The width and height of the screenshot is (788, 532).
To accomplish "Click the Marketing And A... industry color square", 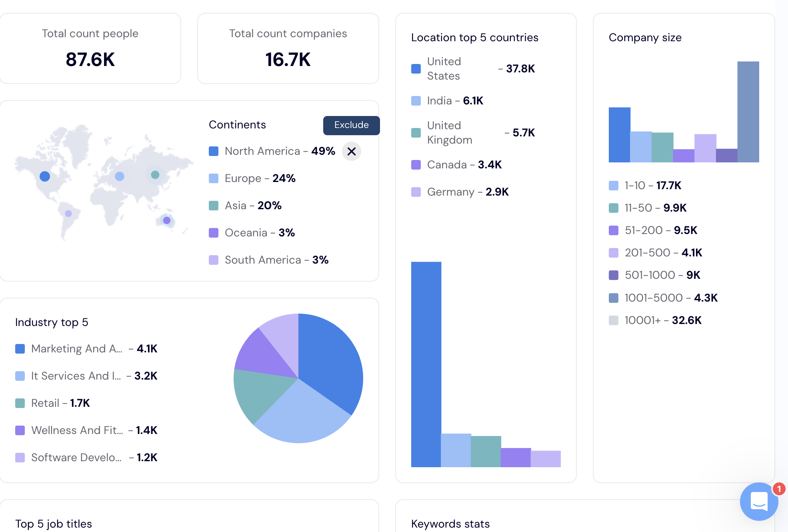I will pyautogui.click(x=20, y=349).
